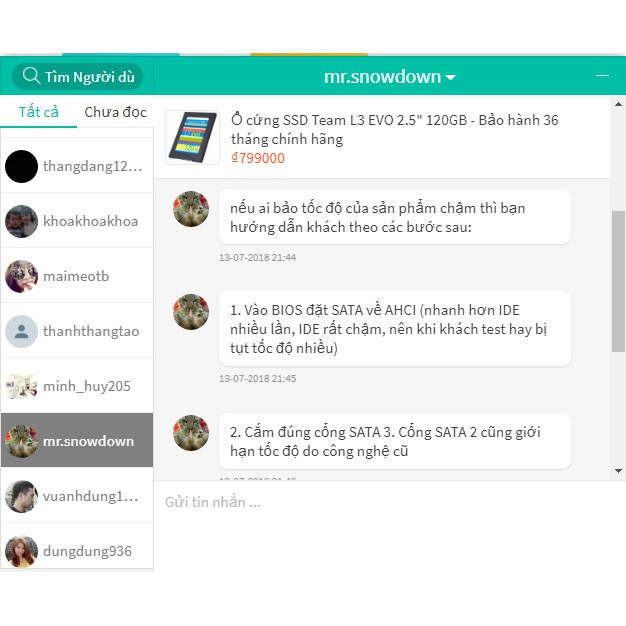Switch to the Tất cả tab
626x626 pixels.
click(39, 112)
